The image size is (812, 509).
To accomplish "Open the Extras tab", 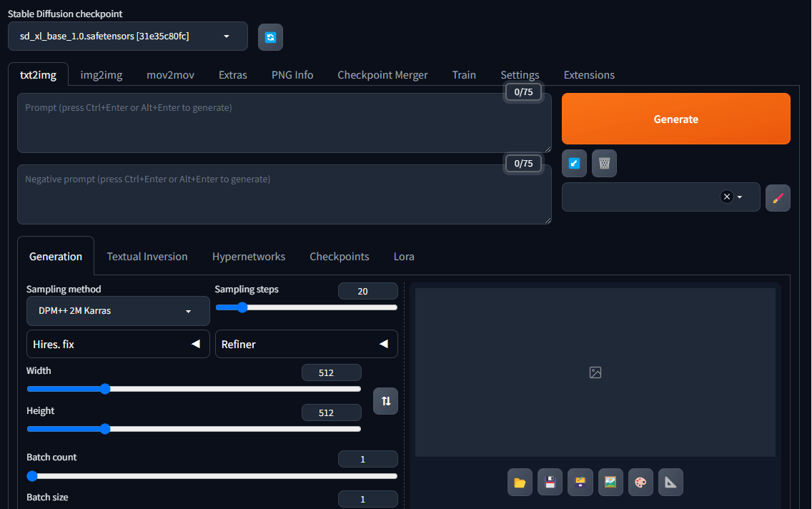I will [x=233, y=75].
